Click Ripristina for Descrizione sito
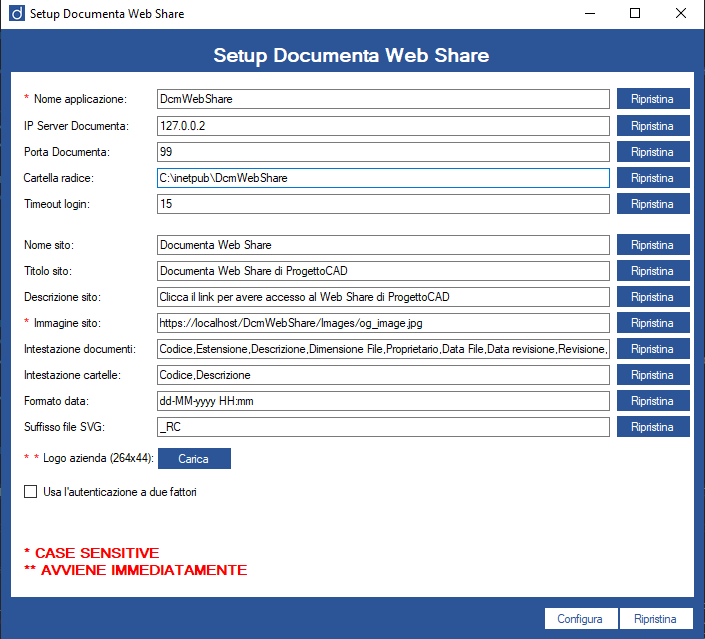Image resolution: width=705 pixels, height=639 pixels. [x=653, y=297]
